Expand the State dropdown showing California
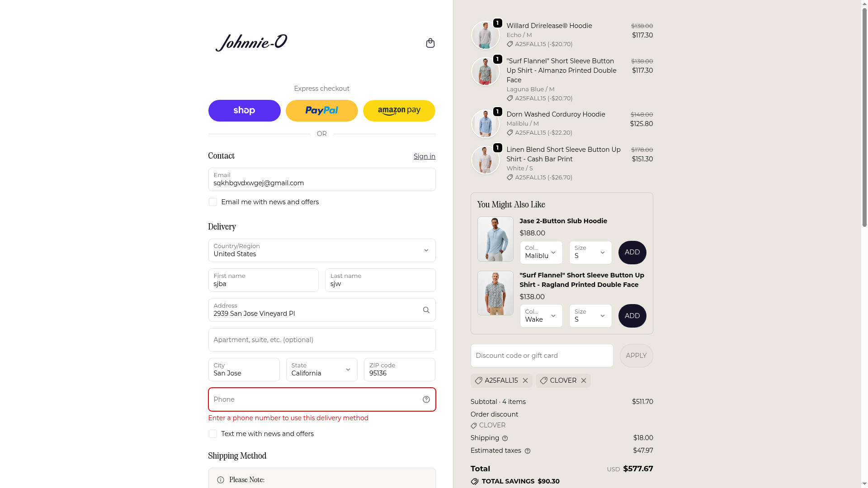Image resolution: width=868 pixels, height=488 pixels. coord(322,370)
